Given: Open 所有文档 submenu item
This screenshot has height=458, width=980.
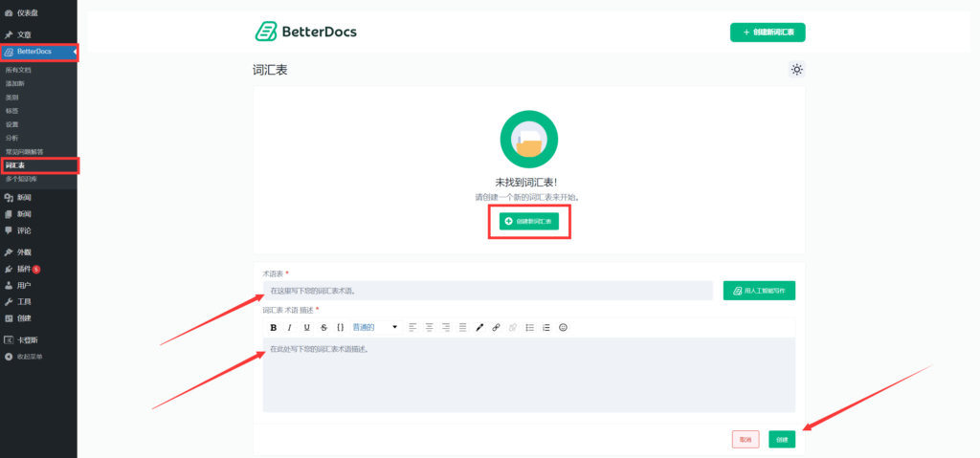Looking at the screenshot, I should point(18,70).
